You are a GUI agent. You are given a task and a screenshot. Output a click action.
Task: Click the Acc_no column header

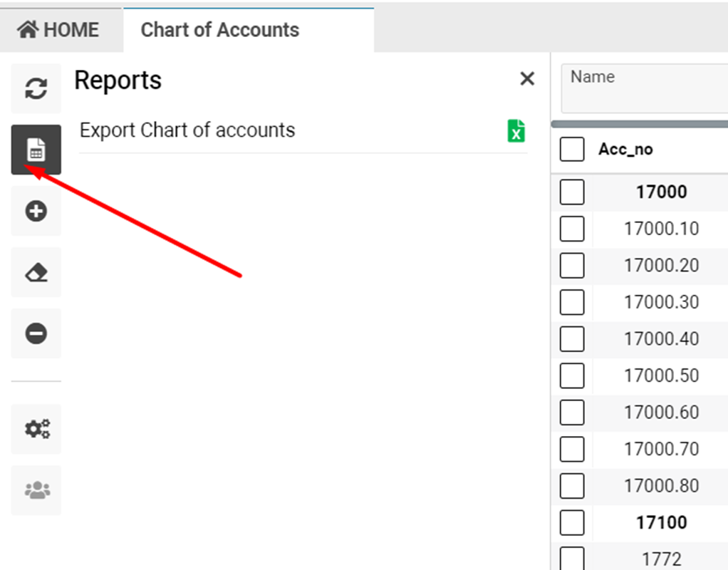625,150
